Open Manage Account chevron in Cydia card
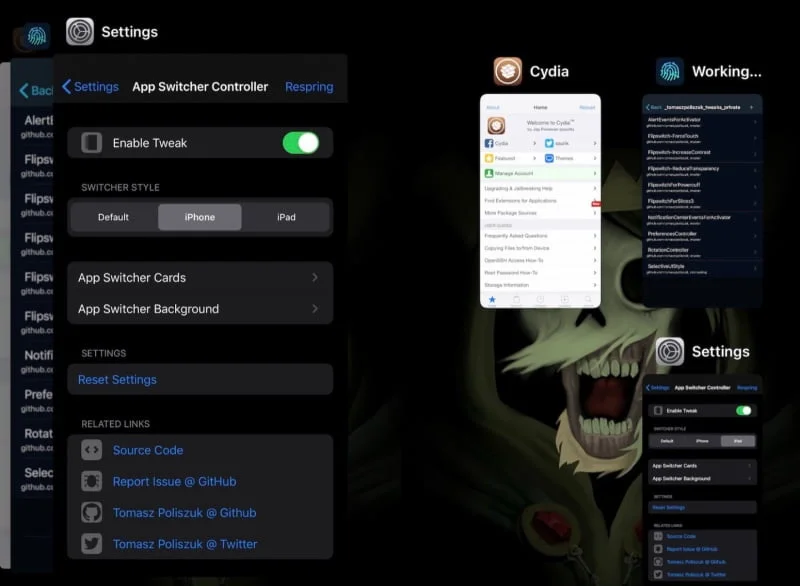 click(x=595, y=173)
